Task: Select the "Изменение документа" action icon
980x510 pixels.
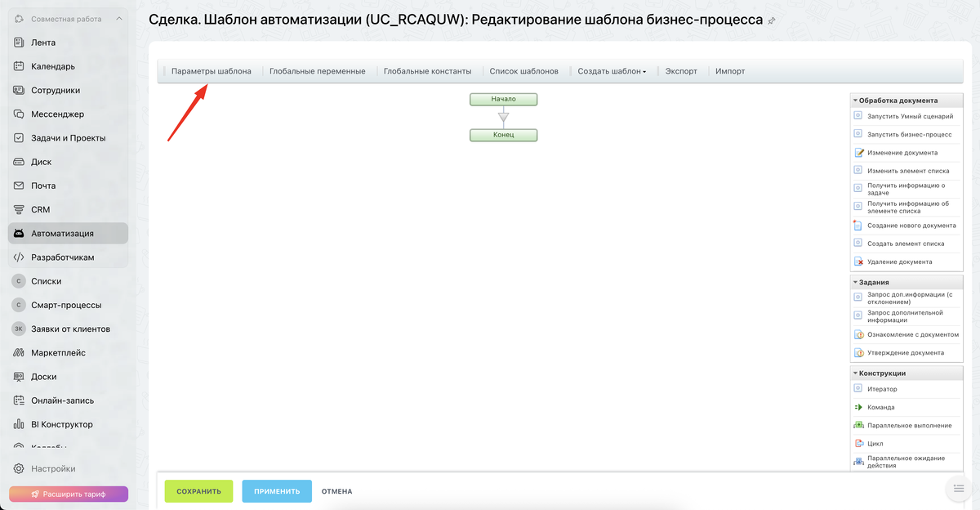Action: click(858, 150)
